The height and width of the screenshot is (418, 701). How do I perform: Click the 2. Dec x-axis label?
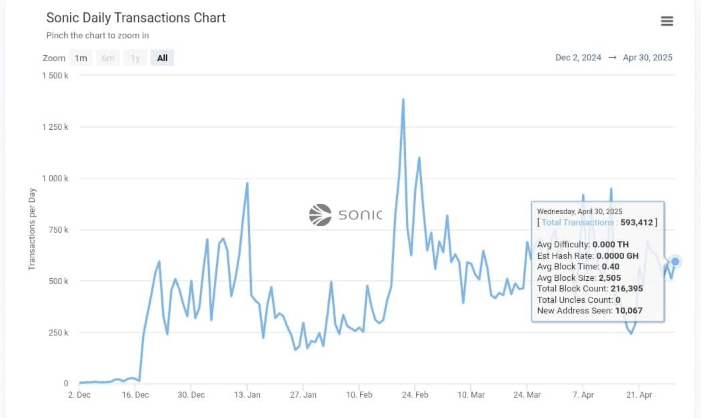(79, 395)
